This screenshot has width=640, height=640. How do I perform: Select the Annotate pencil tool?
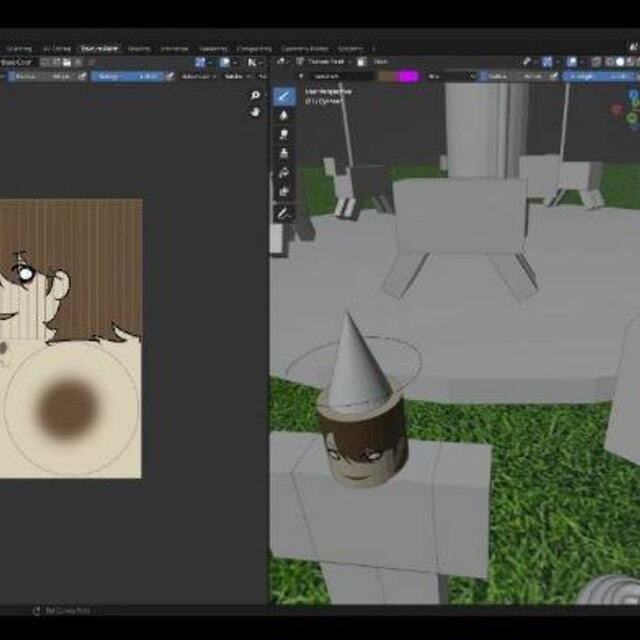coord(284,213)
